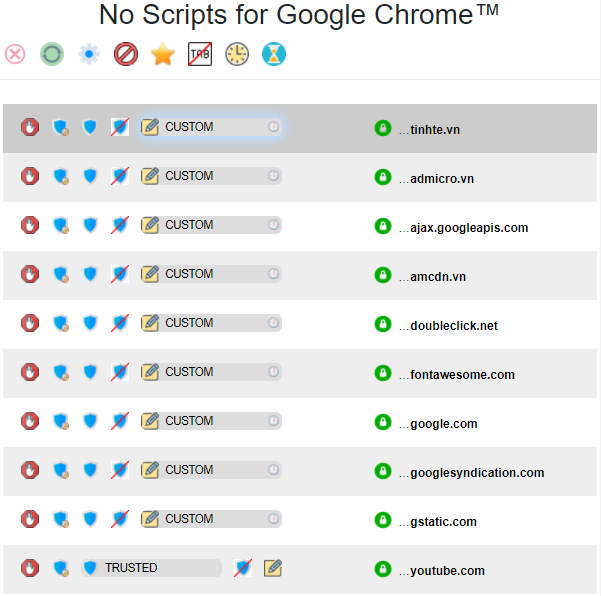Click the orange star toolbar icon
The width and height of the screenshot is (601, 596).
[x=163, y=54]
